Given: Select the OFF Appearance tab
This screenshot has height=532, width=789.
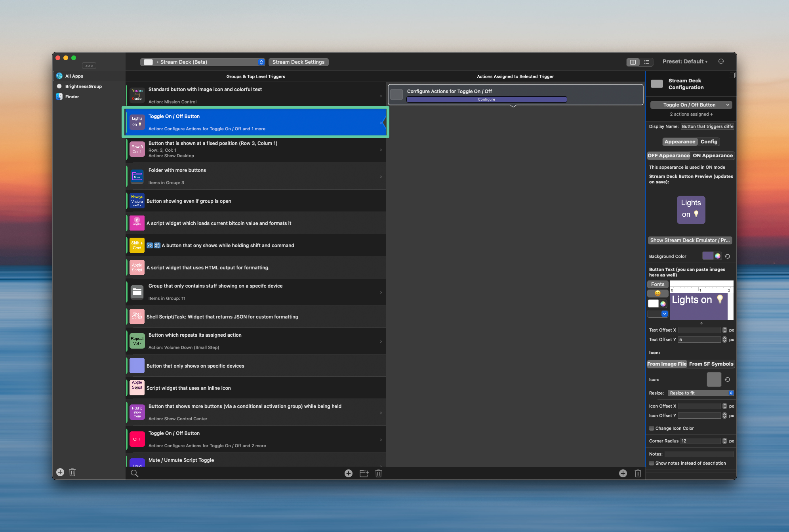Looking at the screenshot, I should pos(669,156).
